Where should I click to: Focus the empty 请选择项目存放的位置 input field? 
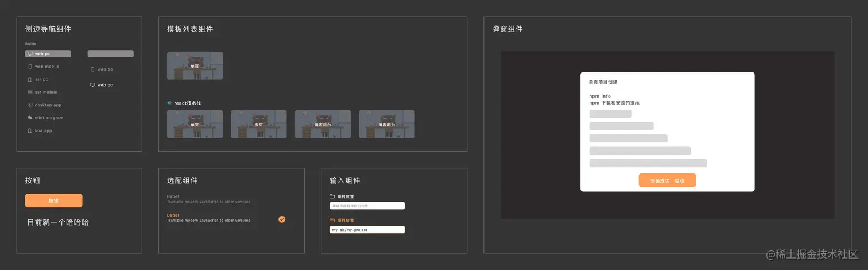(x=367, y=206)
